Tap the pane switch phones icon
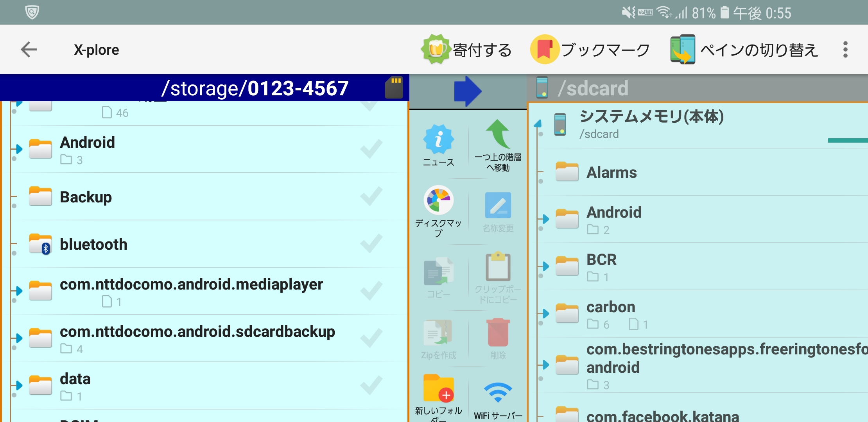This screenshot has width=868, height=422. point(683,49)
